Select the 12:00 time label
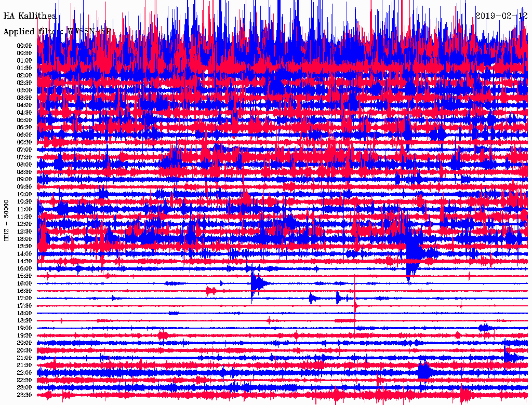532x405 pixels. coord(24,224)
